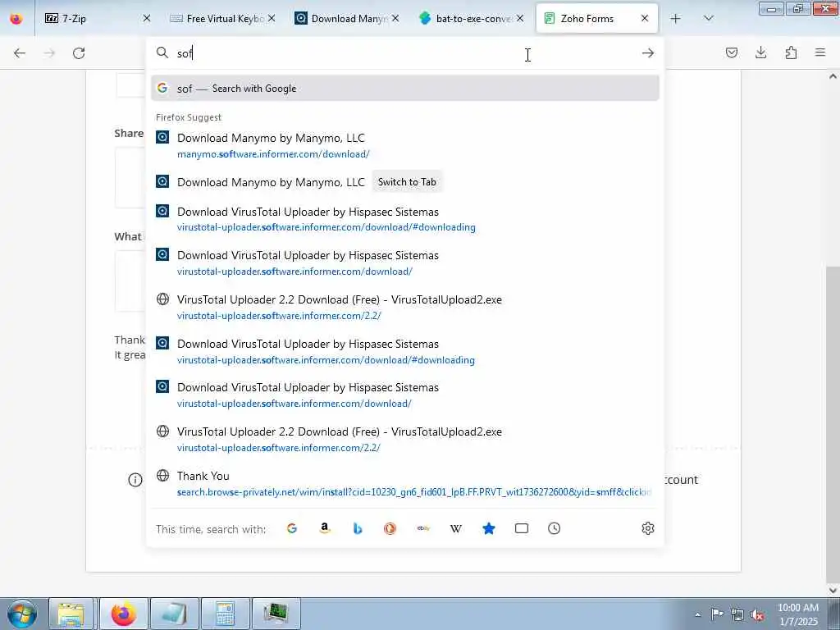Click scrollbar down arrow

pyautogui.click(x=833, y=591)
